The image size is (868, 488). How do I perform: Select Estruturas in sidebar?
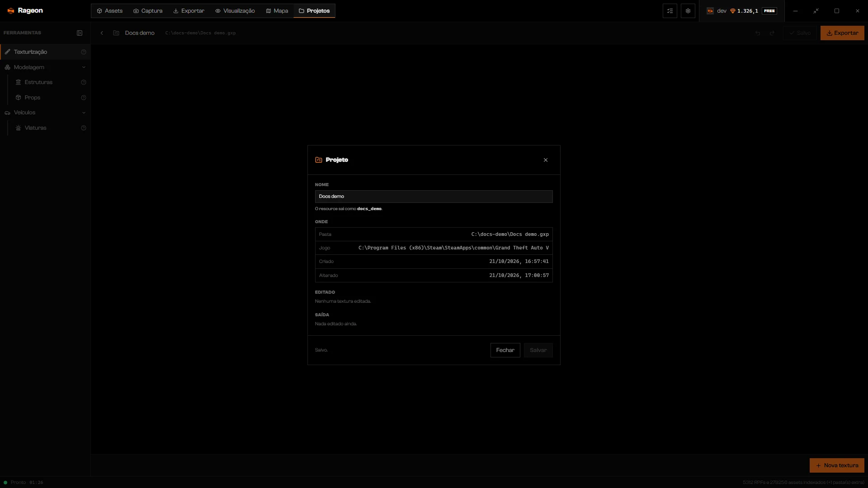point(38,82)
